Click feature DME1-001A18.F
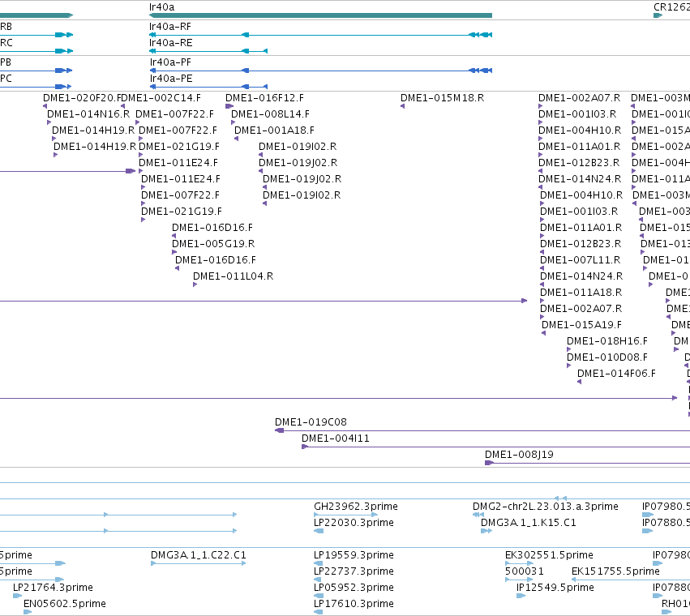The height and width of the screenshot is (616, 690). [x=274, y=130]
